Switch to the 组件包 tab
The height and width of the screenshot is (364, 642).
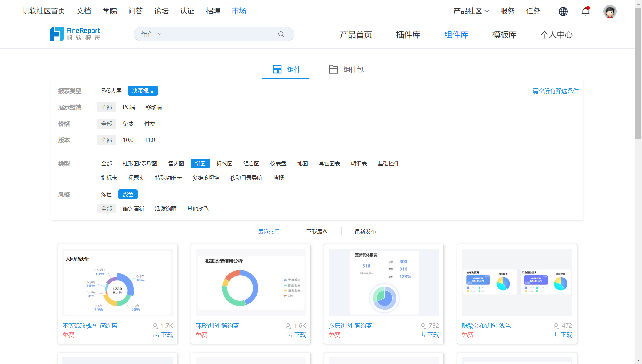coord(346,69)
